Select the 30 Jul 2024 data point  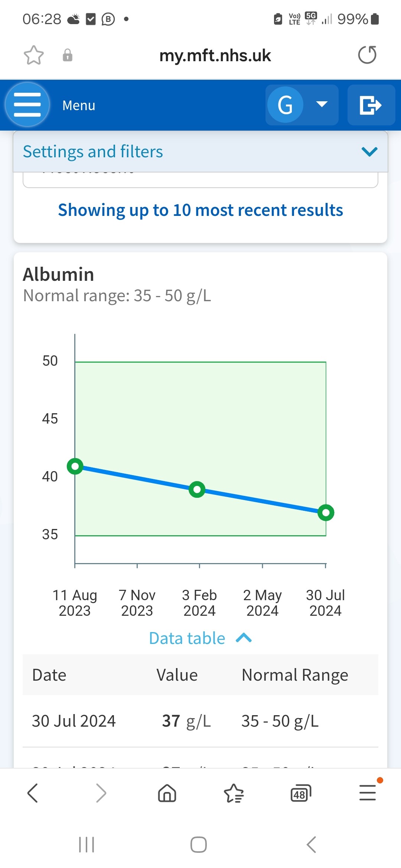(326, 513)
